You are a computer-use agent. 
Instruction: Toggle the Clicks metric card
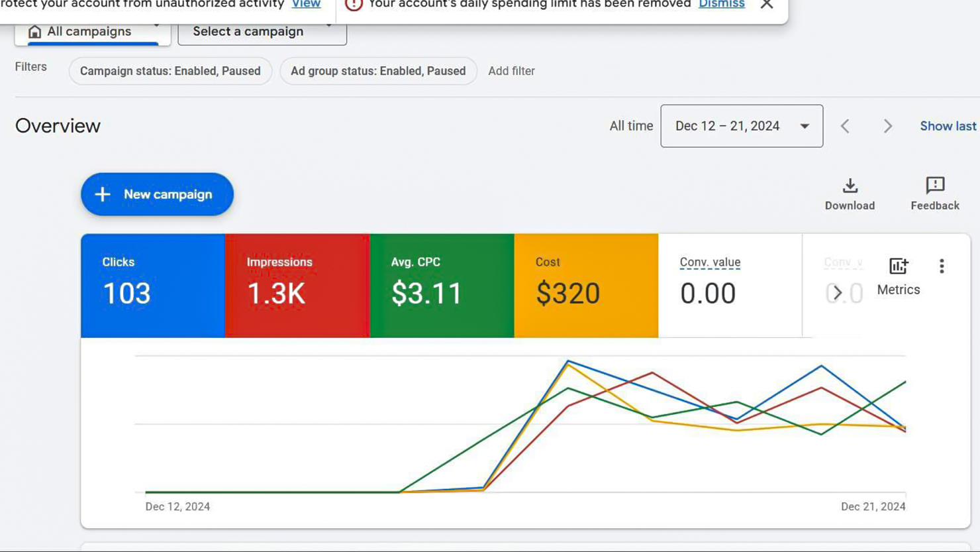(153, 286)
